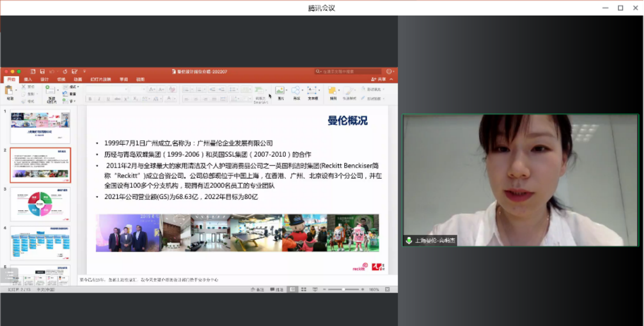
Task: Switch to Slide Sorter view
Action: pyautogui.click(x=304, y=289)
